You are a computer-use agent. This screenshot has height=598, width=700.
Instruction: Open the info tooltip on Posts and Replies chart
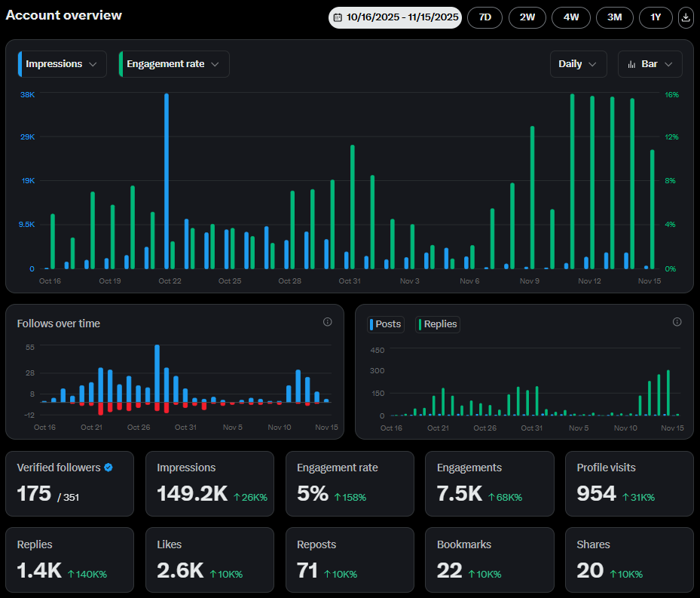677,322
